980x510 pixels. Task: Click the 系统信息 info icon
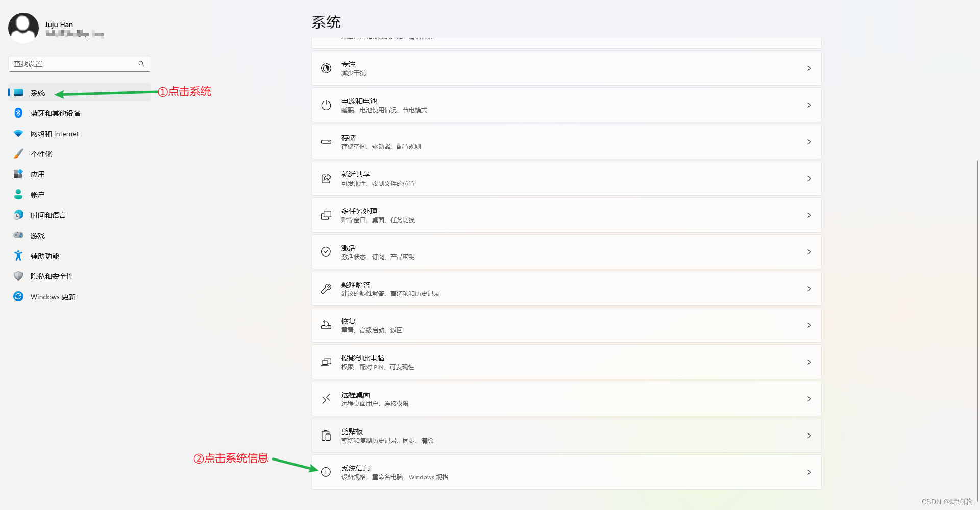pyautogui.click(x=326, y=472)
